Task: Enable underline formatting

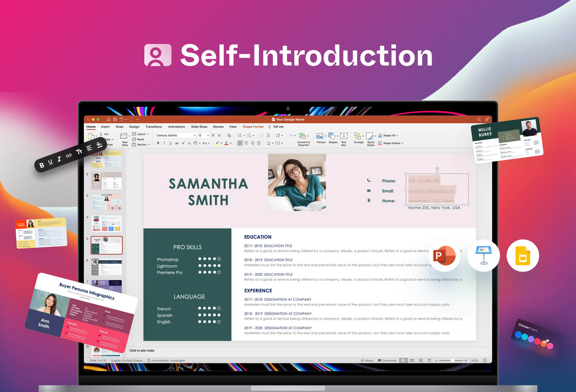Action: pos(170,143)
